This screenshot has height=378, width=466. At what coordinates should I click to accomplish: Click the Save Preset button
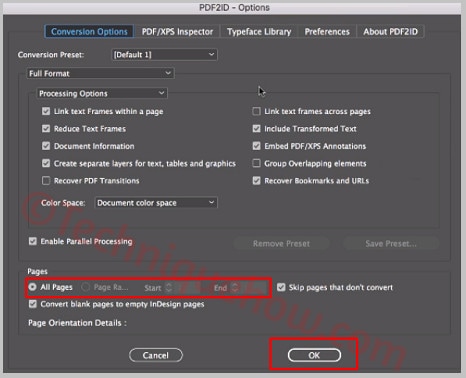[x=391, y=244]
